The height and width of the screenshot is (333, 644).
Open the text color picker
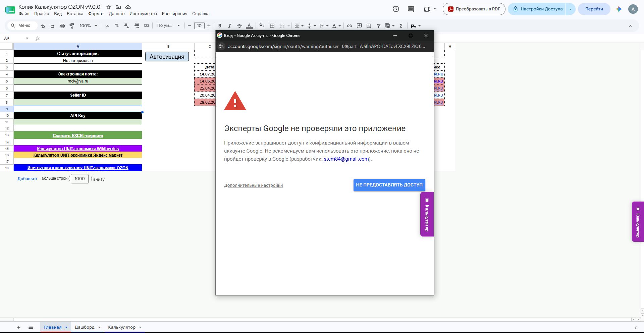[249, 26]
